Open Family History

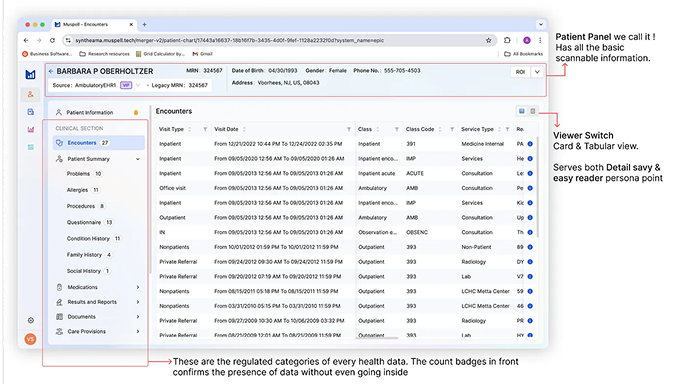click(89, 255)
